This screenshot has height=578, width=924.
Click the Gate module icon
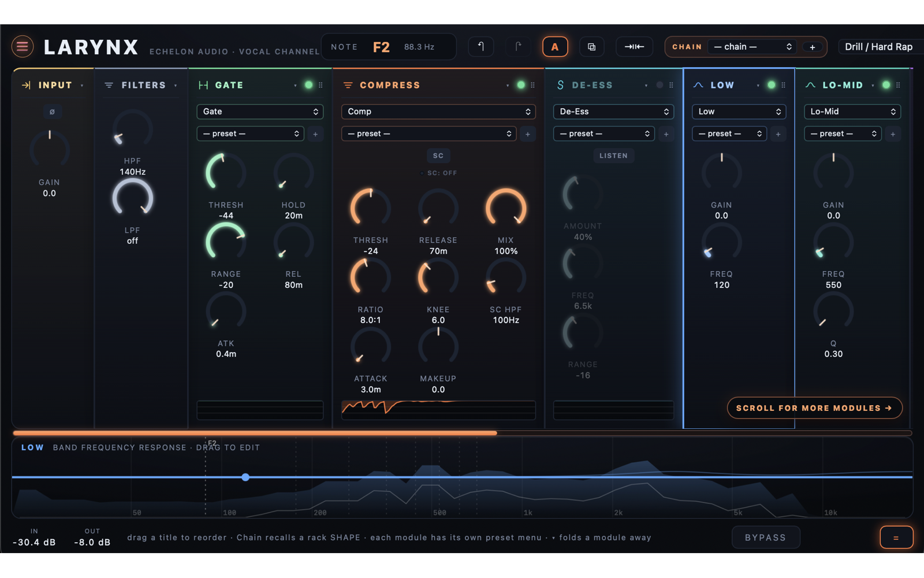point(203,85)
